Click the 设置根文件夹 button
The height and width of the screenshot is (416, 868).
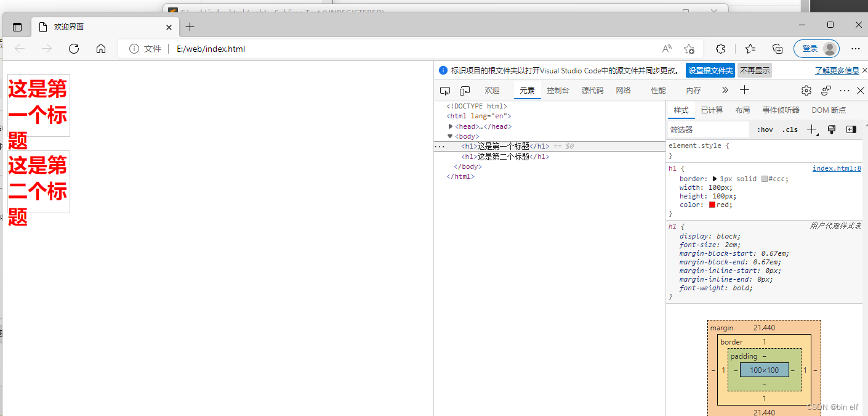pyautogui.click(x=710, y=70)
